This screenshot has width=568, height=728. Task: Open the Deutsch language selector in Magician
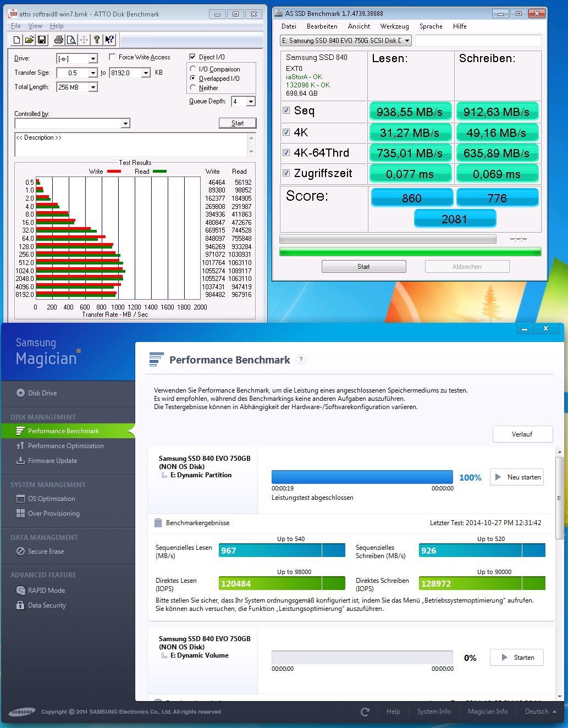coord(541,712)
